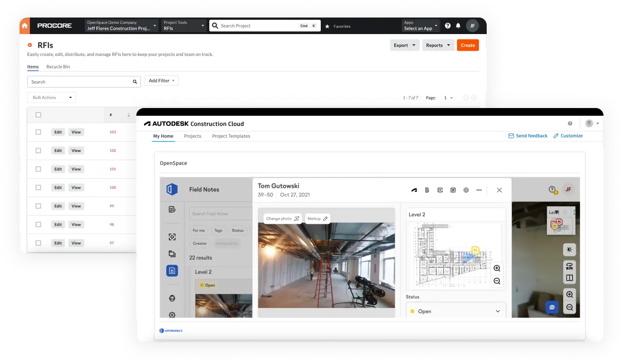The image size is (623, 364).
Task: Open the Project Templates tab
Action: coord(231,136)
